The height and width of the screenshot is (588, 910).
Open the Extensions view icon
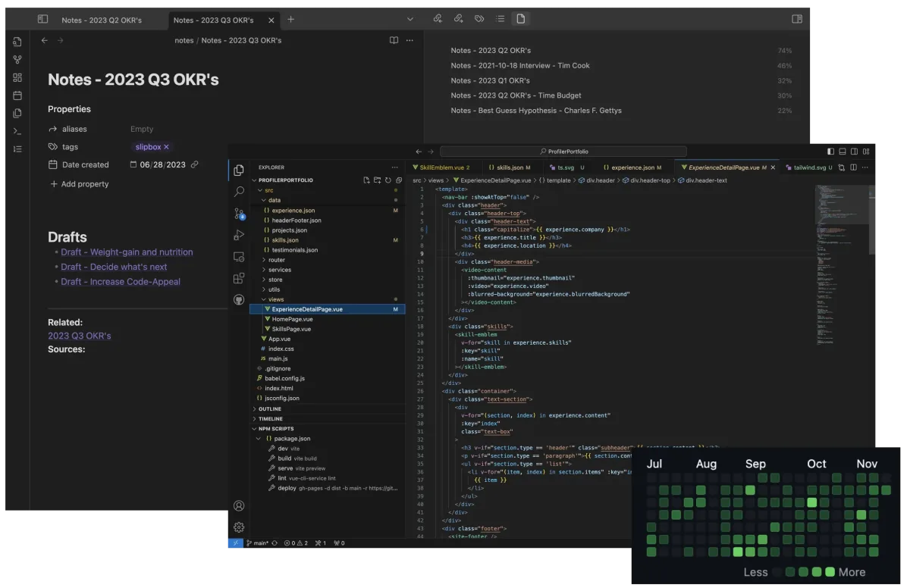(239, 278)
